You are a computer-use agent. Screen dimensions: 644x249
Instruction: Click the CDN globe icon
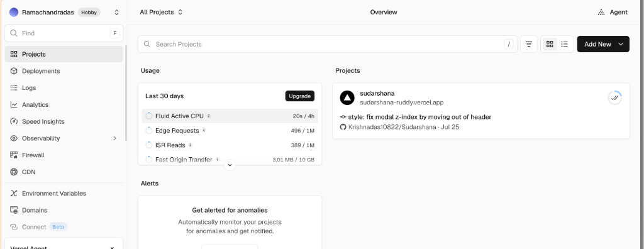[x=14, y=172]
